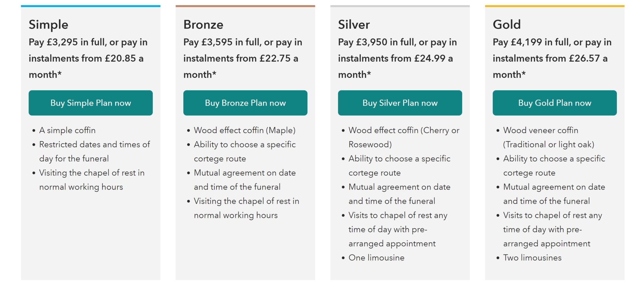Click the yellow bar above the Gold plan

point(554,5)
